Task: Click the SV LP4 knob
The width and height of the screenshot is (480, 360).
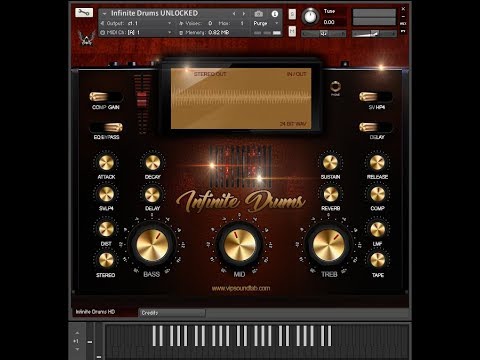Action: (x=106, y=194)
